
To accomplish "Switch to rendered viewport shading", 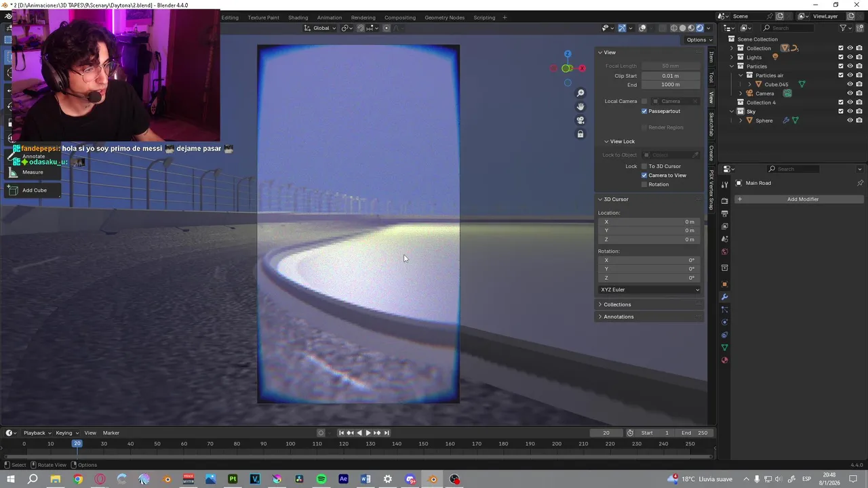I will [x=700, y=28].
